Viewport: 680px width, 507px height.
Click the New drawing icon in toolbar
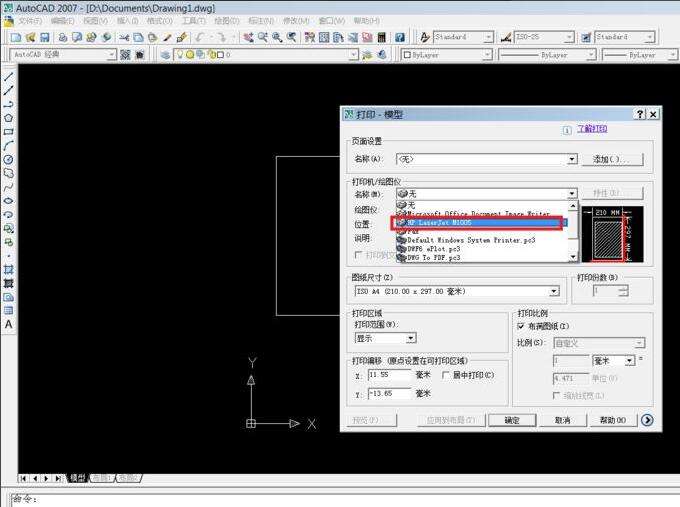coord(16,38)
